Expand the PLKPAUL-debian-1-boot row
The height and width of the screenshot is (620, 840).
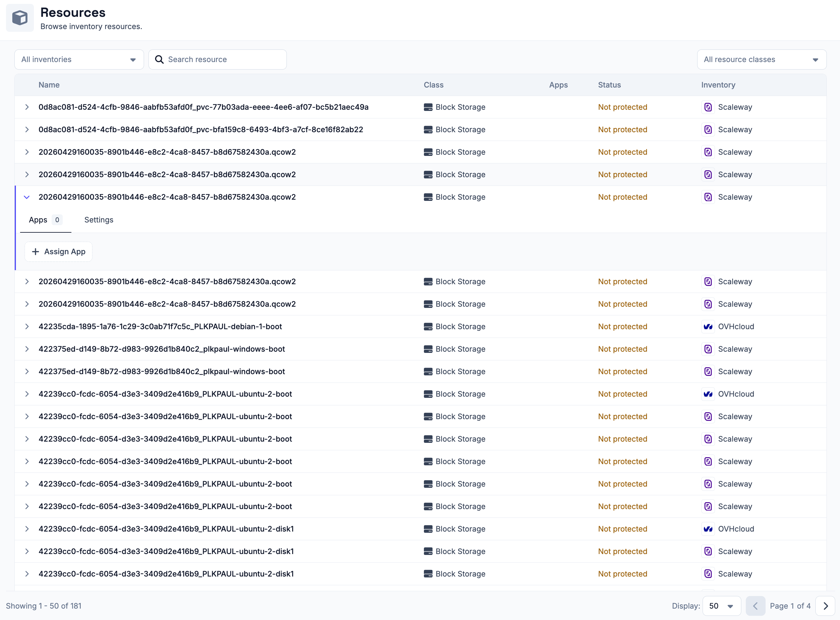[27, 326]
